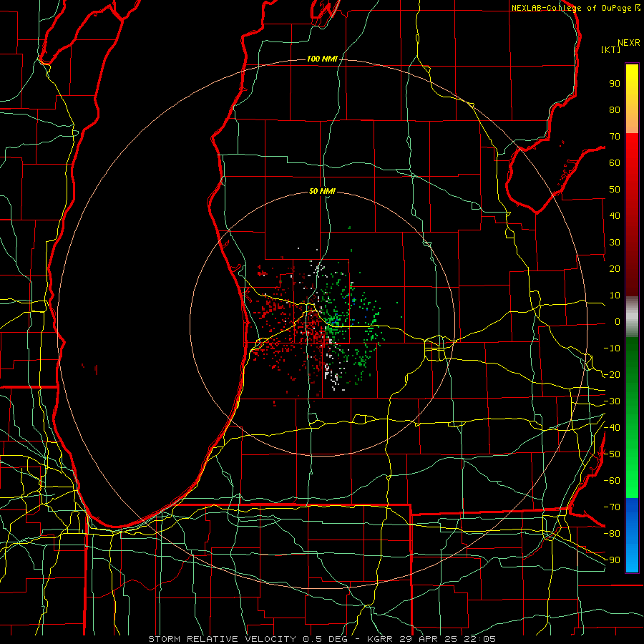Click the "100 NMI" range ring label
The width and height of the screenshot is (644, 644).
(322, 59)
